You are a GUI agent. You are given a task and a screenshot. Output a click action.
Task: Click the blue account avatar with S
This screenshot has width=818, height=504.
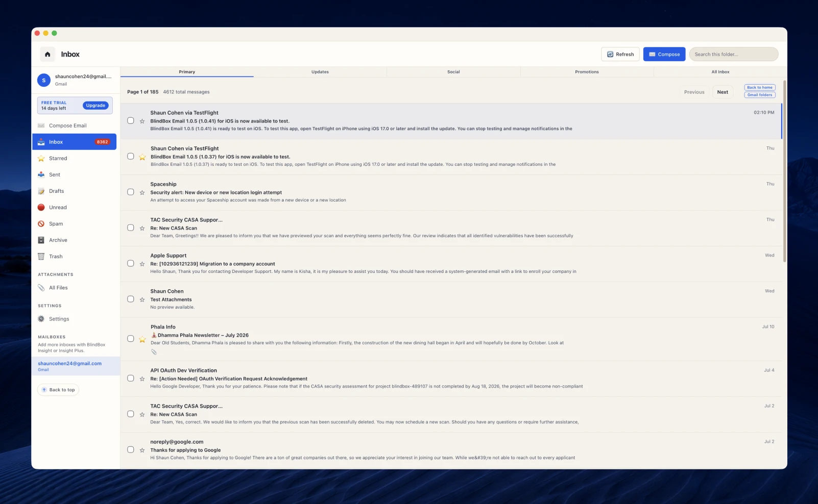(44, 80)
